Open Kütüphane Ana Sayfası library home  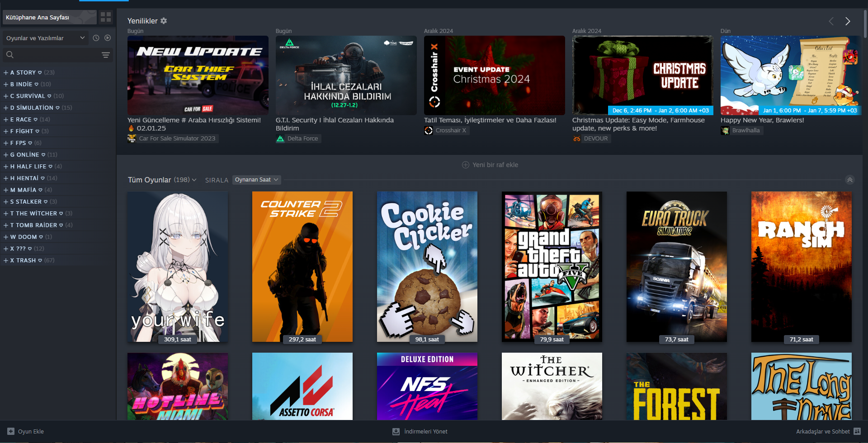[x=49, y=17]
